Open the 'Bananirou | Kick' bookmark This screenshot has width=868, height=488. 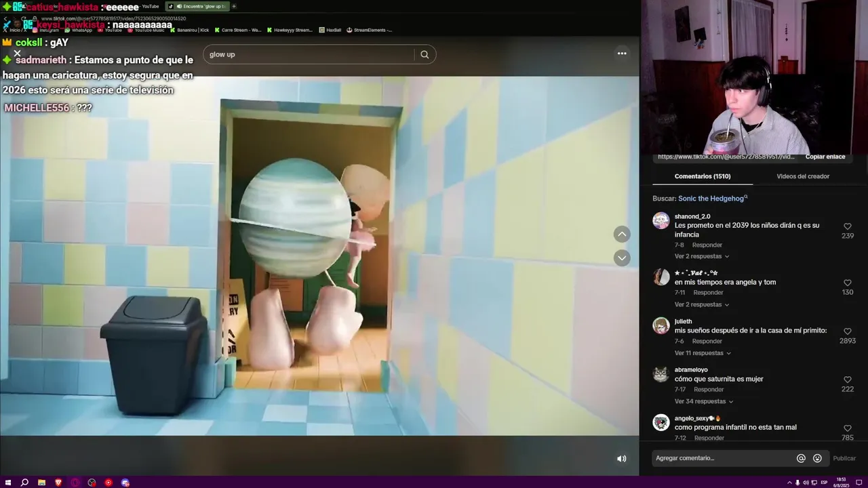click(x=190, y=30)
